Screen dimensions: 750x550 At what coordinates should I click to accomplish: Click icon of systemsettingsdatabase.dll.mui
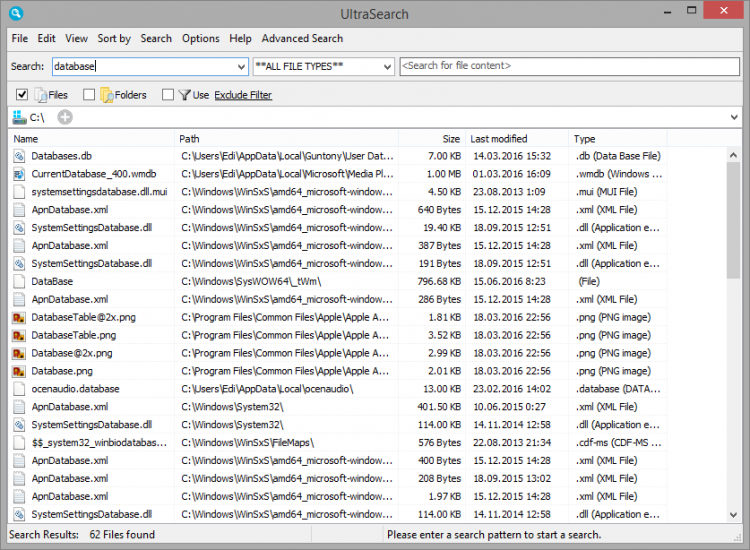19,192
